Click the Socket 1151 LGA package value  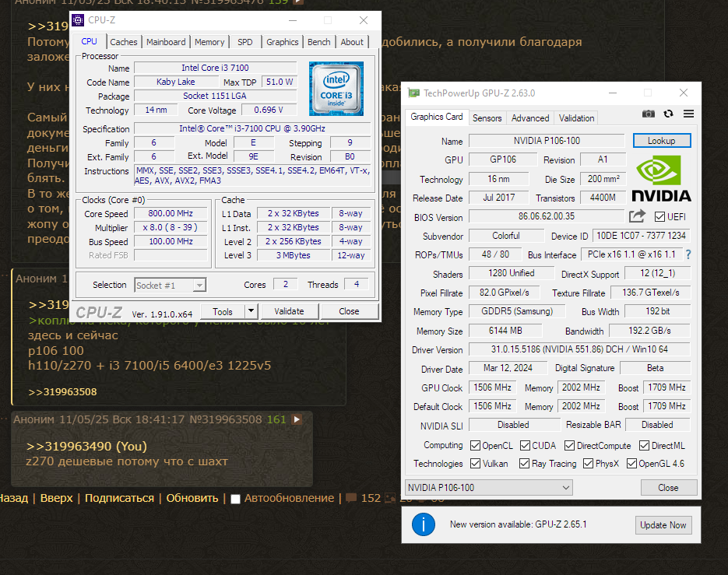pyautogui.click(x=215, y=96)
